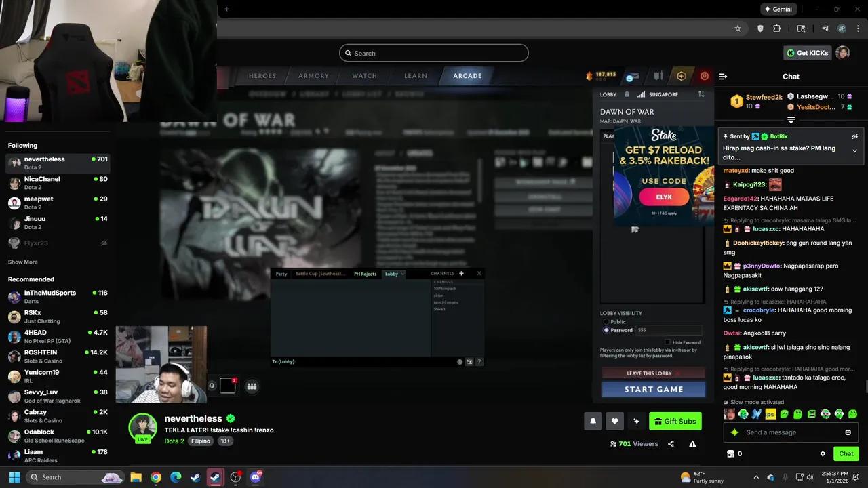This screenshot has width=868, height=488.
Task: Click the green Chat send button
Action: coord(846,454)
